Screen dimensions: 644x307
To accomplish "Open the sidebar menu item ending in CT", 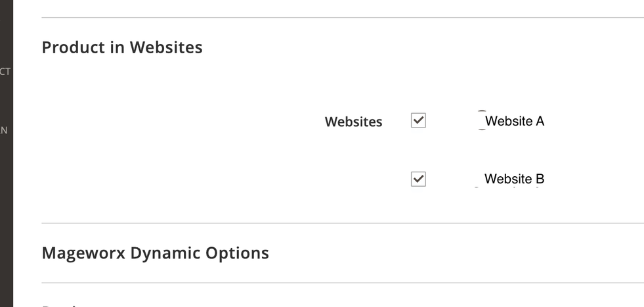I will 5,71.
